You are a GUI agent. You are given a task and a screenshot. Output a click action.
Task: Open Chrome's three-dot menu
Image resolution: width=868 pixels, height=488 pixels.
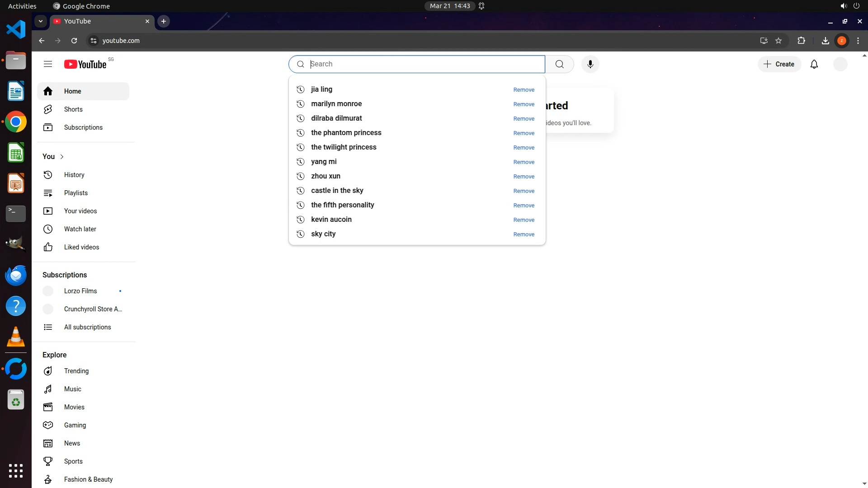pyautogui.click(x=858, y=41)
